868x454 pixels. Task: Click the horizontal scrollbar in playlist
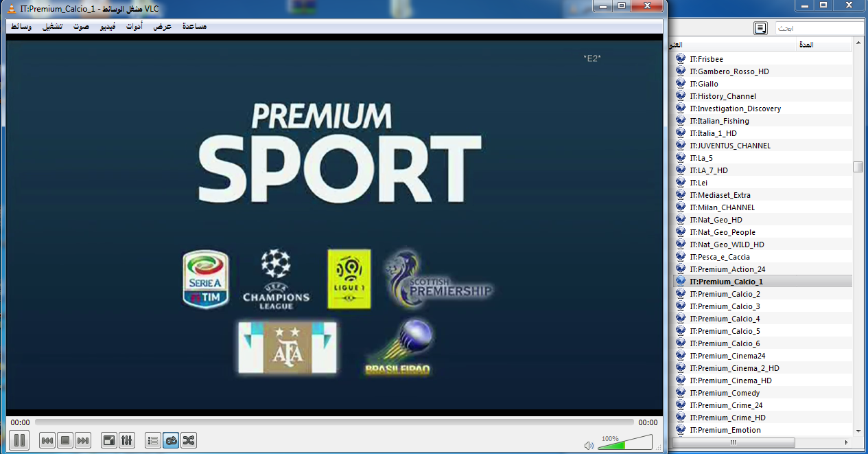733,443
